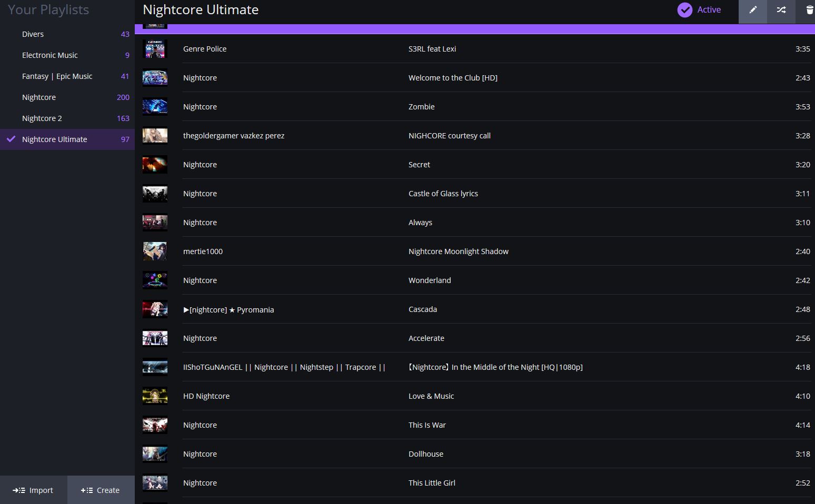Viewport: 815px width, 504px height.
Task: Click the Love & Music thumbnail
Action: coord(155,396)
